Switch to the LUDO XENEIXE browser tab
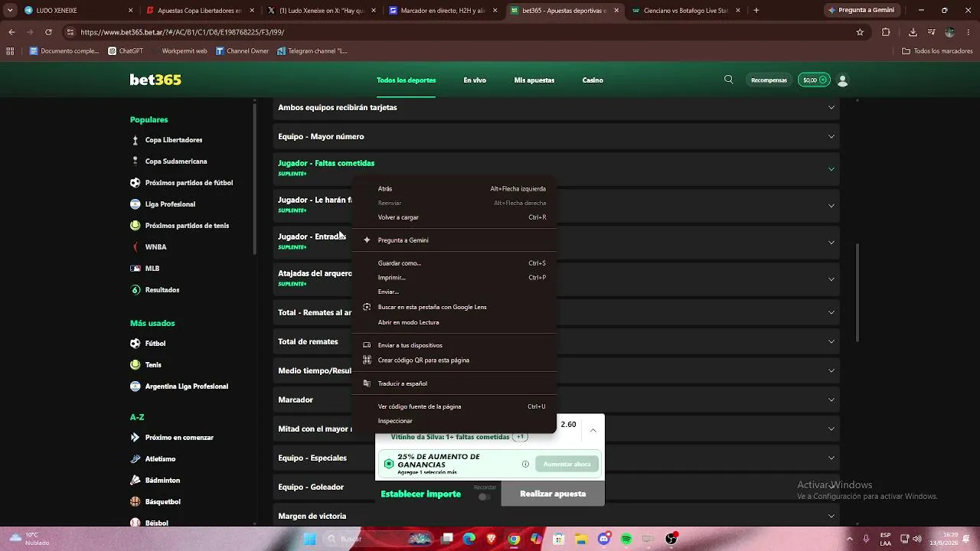 pyautogui.click(x=79, y=11)
